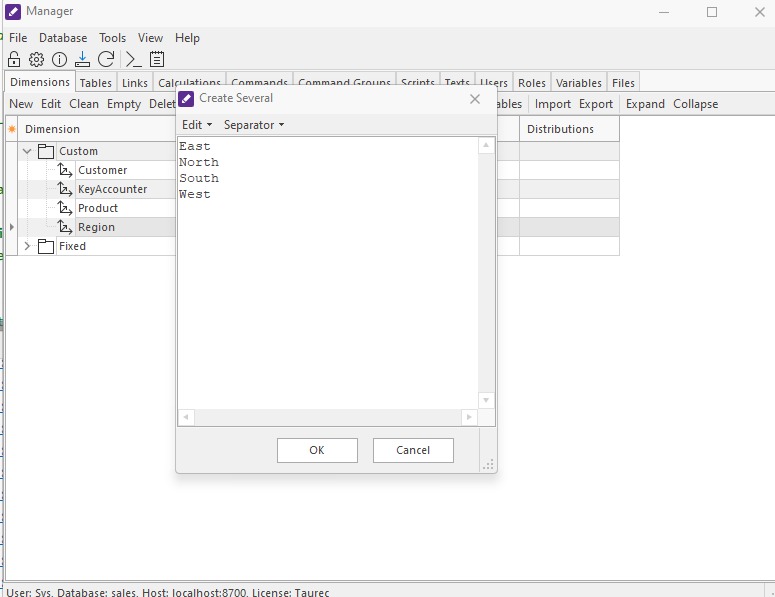Open the Edit dropdown in Create Several dialog
The width and height of the screenshot is (775, 597).
point(197,125)
